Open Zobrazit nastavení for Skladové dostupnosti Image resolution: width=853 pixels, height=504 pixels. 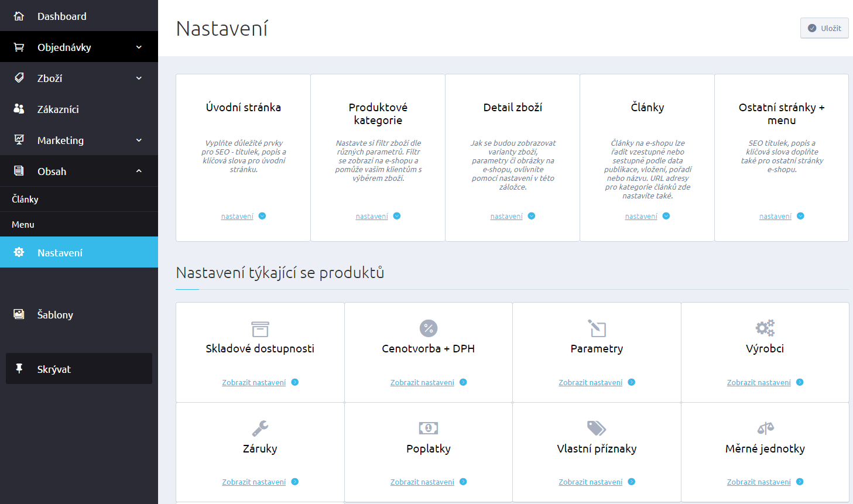[253, 383]
